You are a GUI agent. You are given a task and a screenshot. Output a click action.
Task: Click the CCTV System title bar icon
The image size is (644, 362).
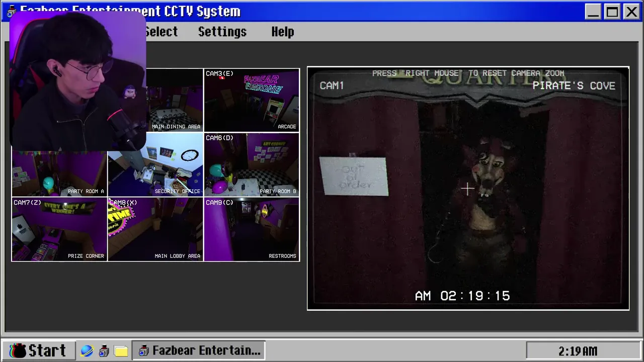(x=11, y=11)
